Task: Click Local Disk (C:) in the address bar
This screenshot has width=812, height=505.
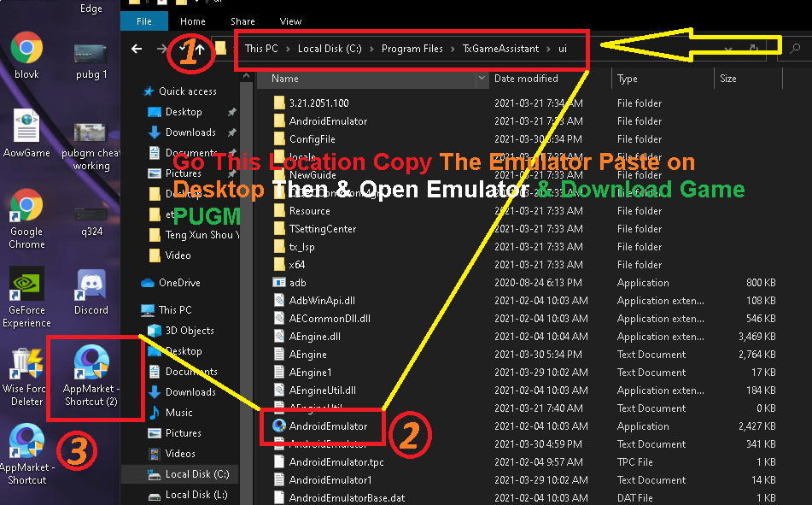Action: coord(330,49)
